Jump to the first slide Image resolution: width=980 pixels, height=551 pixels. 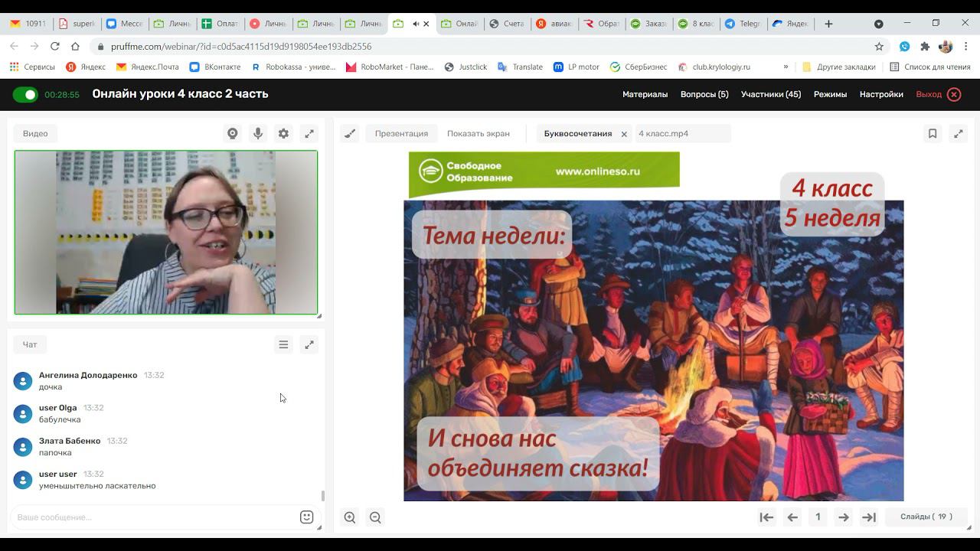766,517
